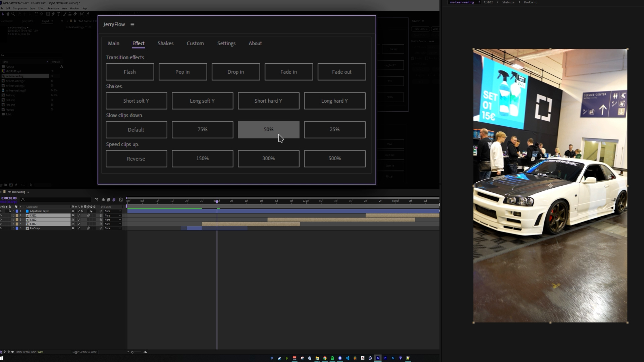Switch to the Shakes tab in JerryFlow

tap(165, 44)
